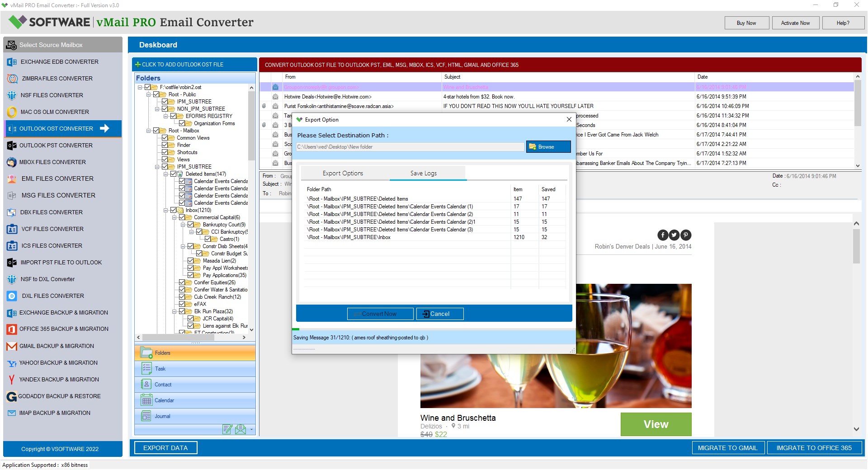Uncheck the F:\ostfile\robin2.ost root checkbox
The image size is (868, 470).
[148, 87]
